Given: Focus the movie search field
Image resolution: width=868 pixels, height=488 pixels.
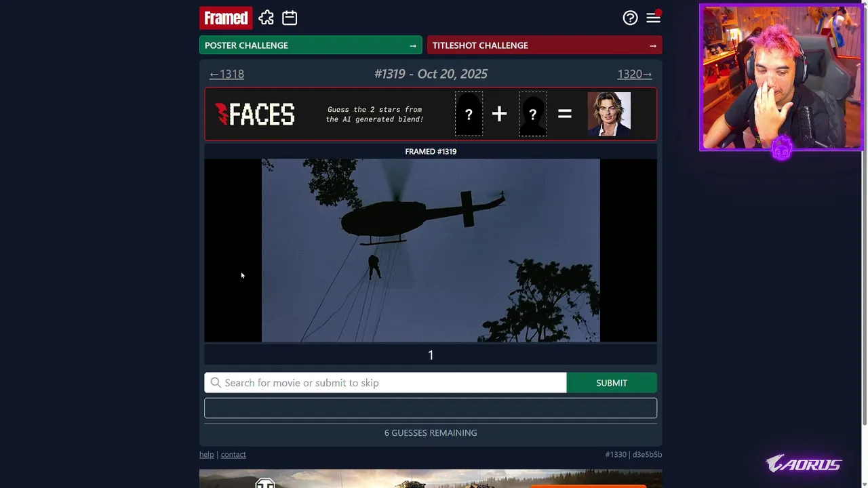Looking at the screenshot, I should coord(385,383).
